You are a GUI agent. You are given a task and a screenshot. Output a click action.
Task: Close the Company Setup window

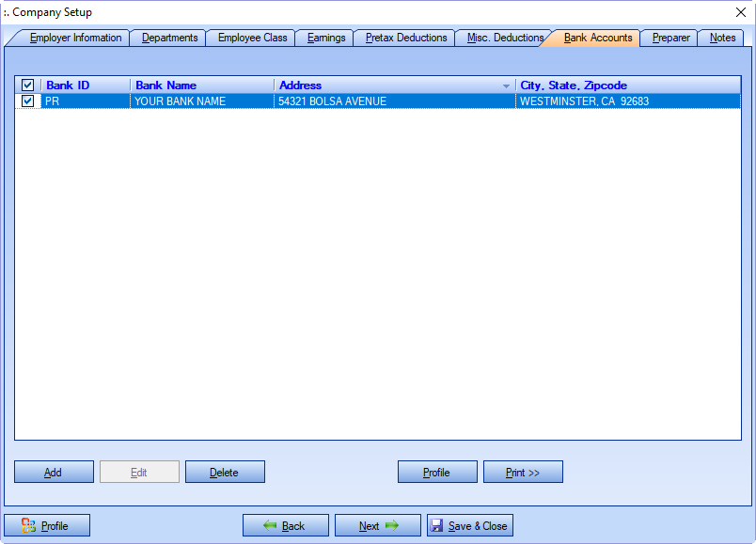pyautogui.click(x=739, y=12)
